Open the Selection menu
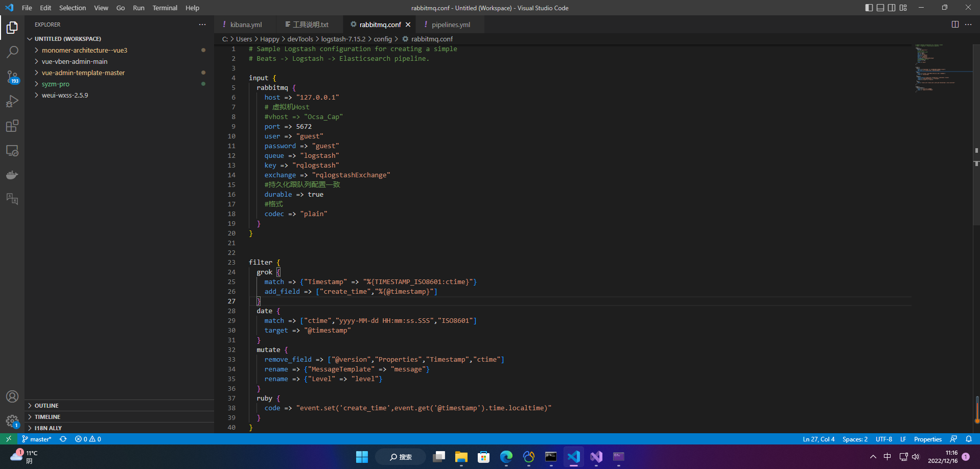This screenshot has width=980, height=469. point(73,8)
